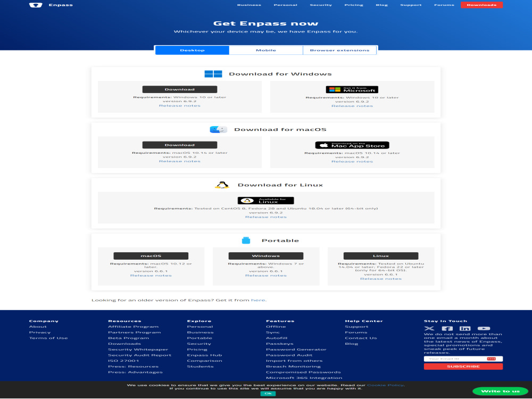Open the Mac App Store badge
Screen dimensions: 532x399
352,145
